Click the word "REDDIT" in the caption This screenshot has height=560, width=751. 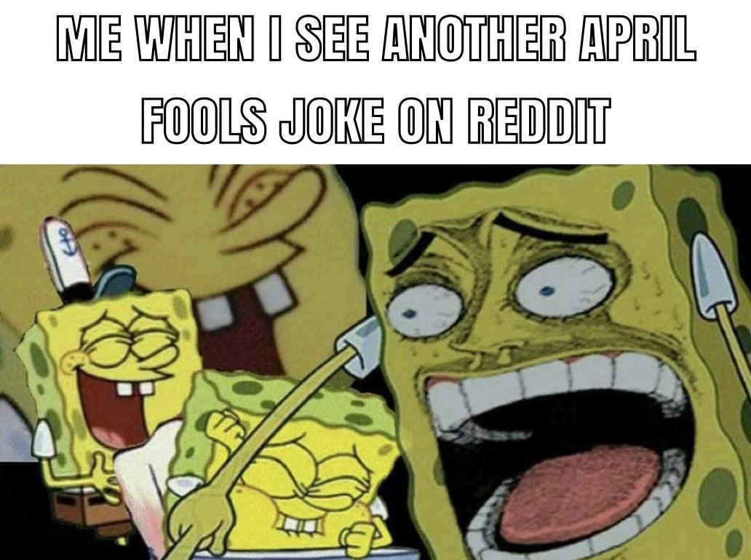tap(539, 121)
